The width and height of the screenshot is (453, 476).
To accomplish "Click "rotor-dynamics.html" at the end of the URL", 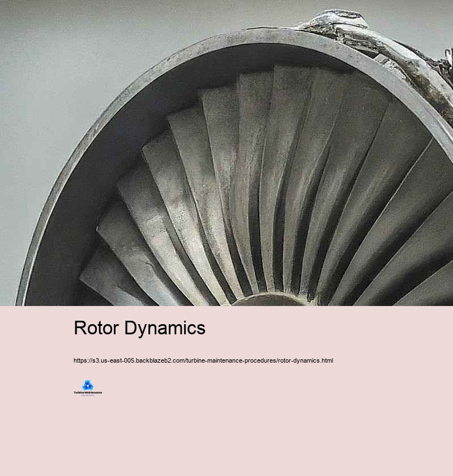I will point(305,360).
